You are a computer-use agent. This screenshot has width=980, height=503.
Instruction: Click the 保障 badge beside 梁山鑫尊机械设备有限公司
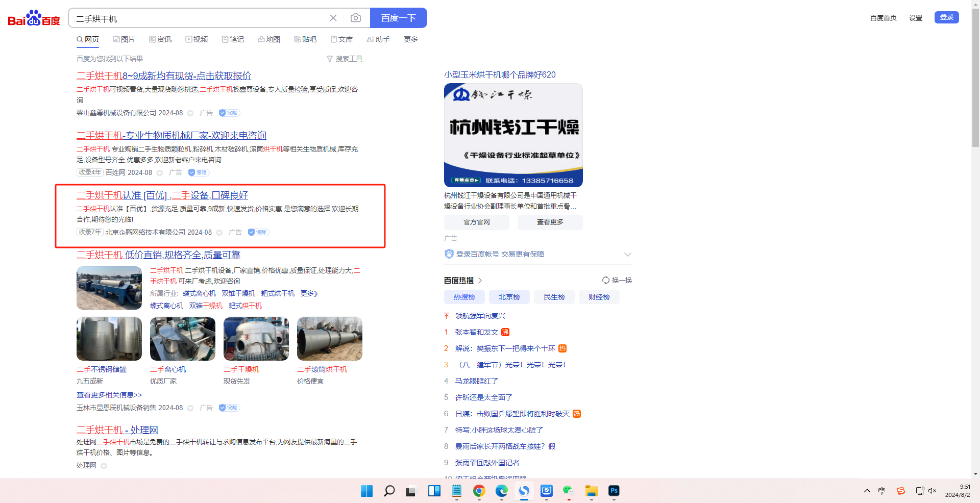tap(229, 113)
